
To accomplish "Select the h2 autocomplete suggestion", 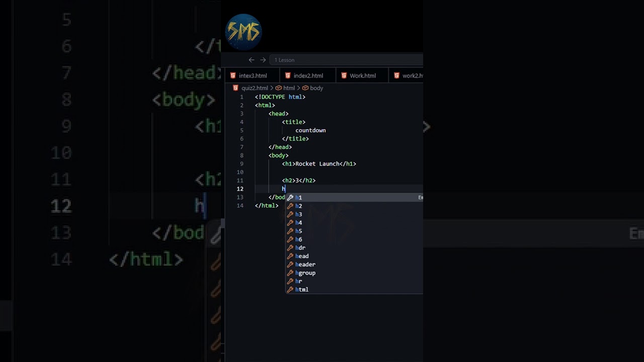I will (x=354, y=206).
